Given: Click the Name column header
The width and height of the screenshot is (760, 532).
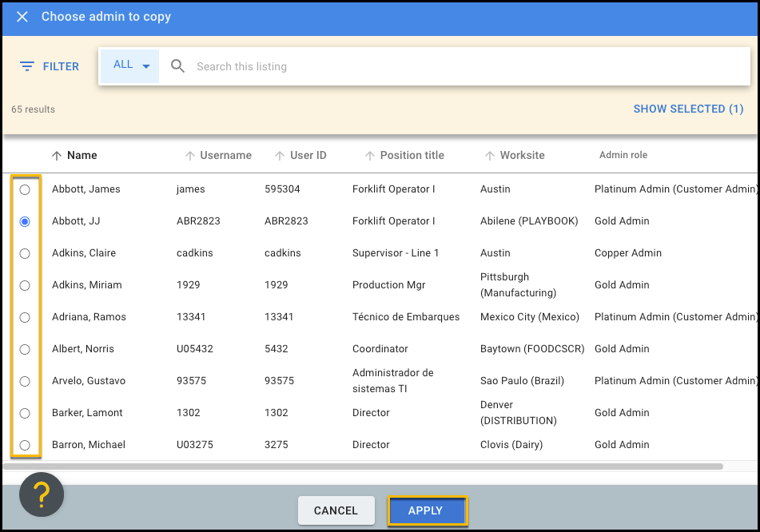Looking at the screenshot, I should tap(82, 156).
